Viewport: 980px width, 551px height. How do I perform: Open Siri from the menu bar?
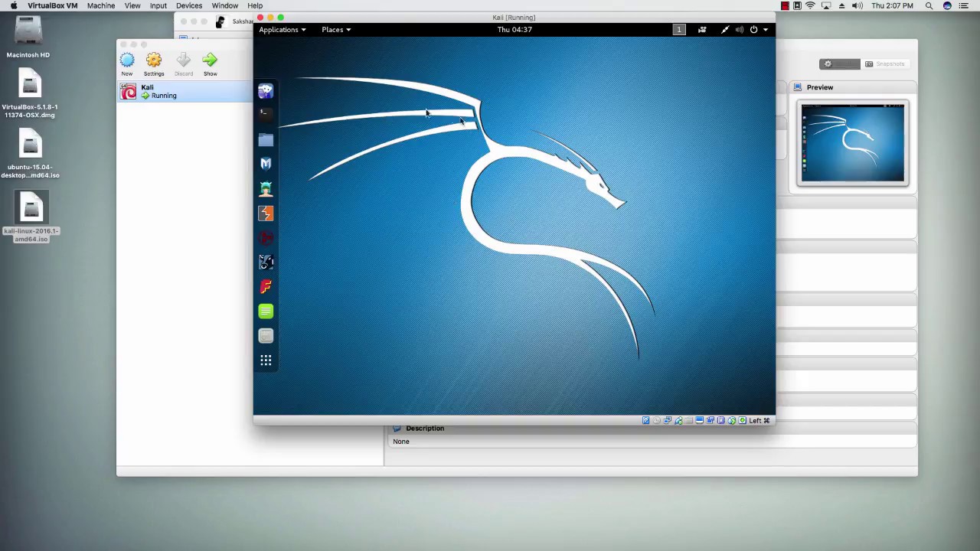click(947, 5)
